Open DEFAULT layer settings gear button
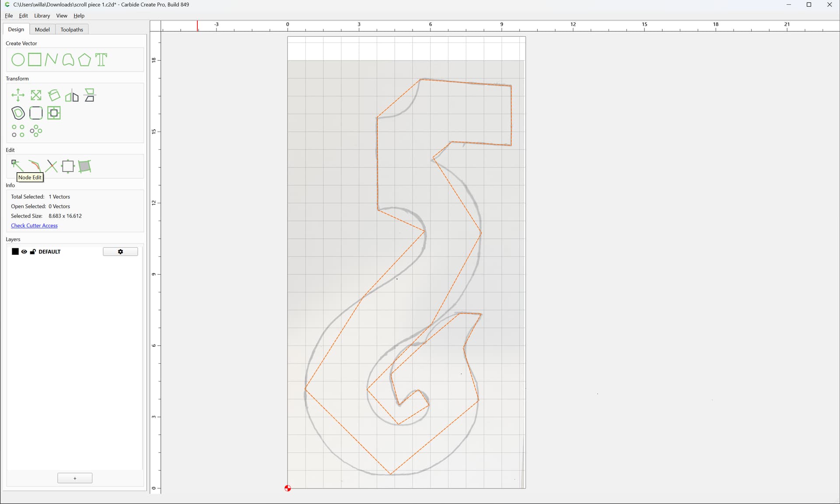 tap(120, 252)
